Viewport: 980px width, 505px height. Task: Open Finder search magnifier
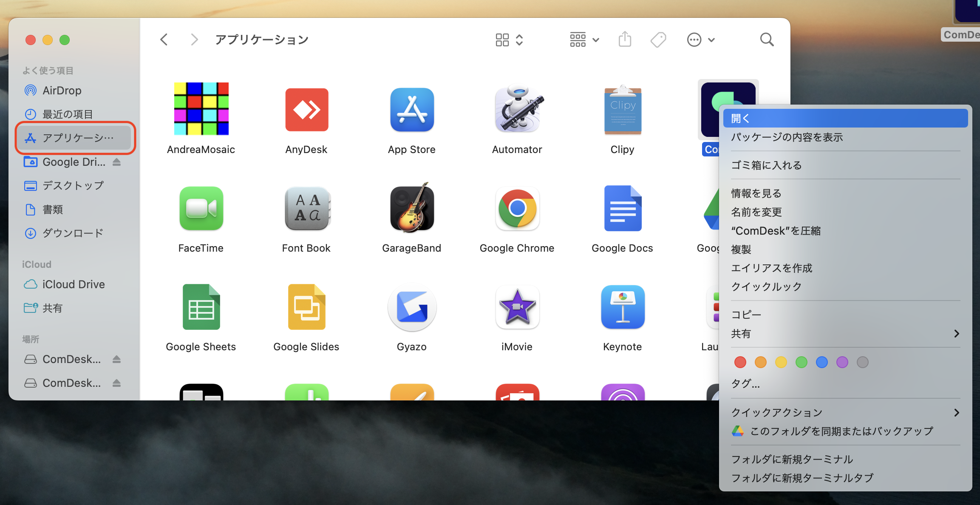pyautogui.click(x=767, y=40)
